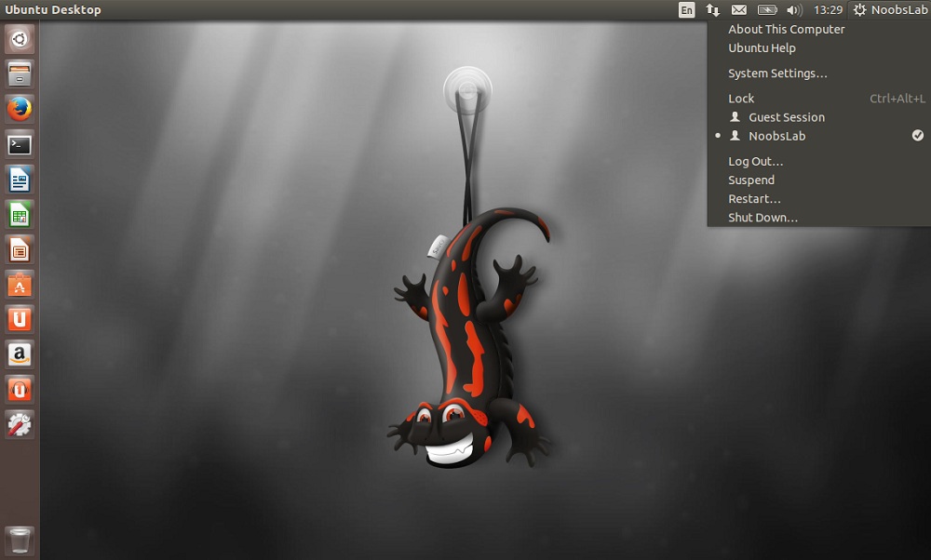Lock the screen via Lock entry

tap(741, 99)
